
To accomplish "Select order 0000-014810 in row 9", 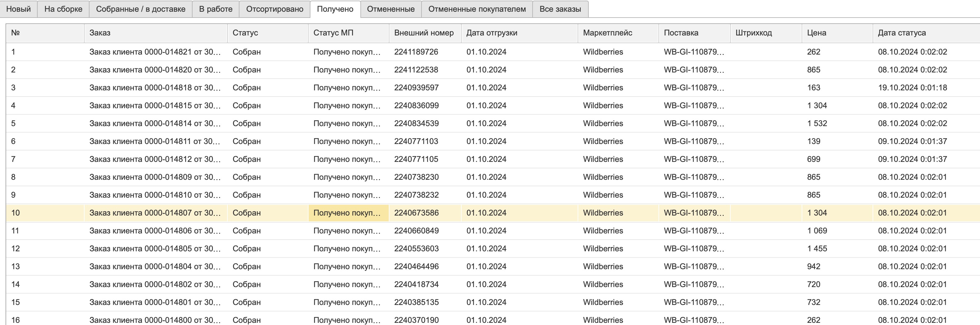I will pyautogui.click(x=156, y=195).
